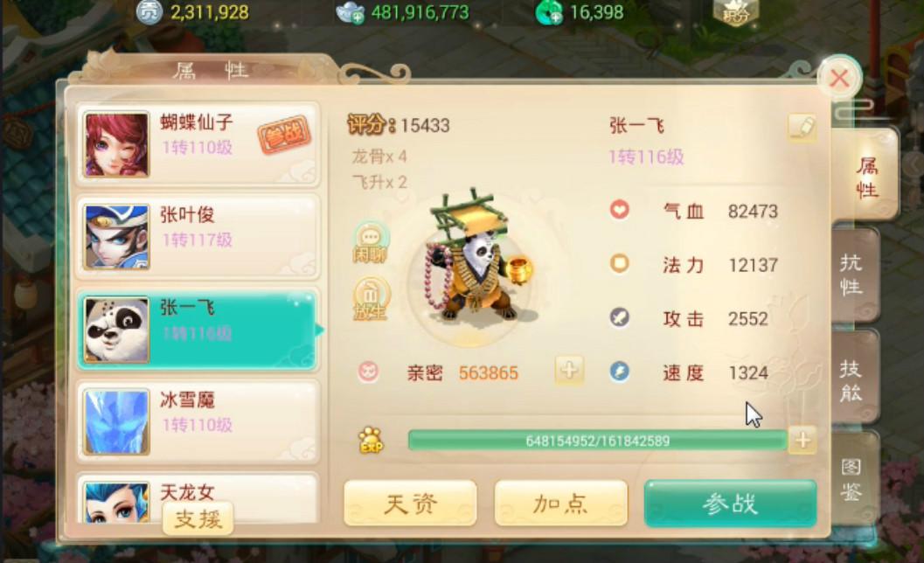Viewport: 924px width, 563px height.
Task: Open the 图鉴 encyclopedia tab
Action: (x=852, y=479)
